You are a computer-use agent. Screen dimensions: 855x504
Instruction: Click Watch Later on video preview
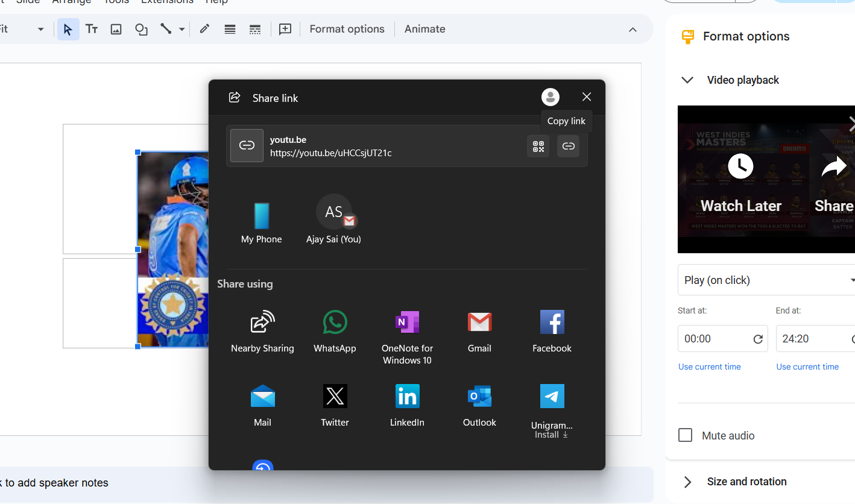click(x=741, y=183)
